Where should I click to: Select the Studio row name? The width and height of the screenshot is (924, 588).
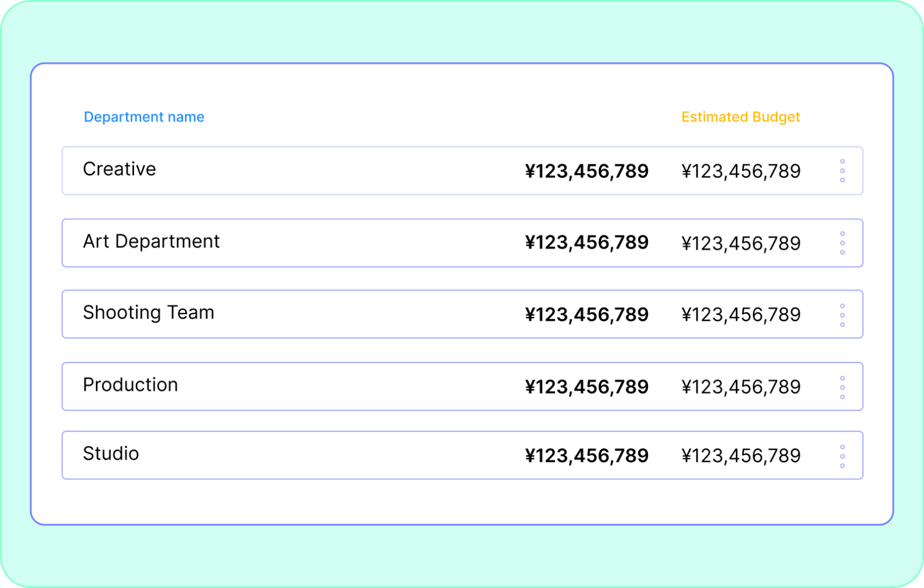[x=111, y=454]
